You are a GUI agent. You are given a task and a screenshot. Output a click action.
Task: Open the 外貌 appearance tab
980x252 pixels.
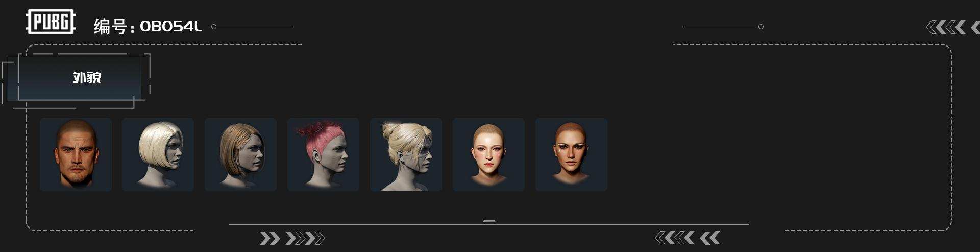[79, 78]
